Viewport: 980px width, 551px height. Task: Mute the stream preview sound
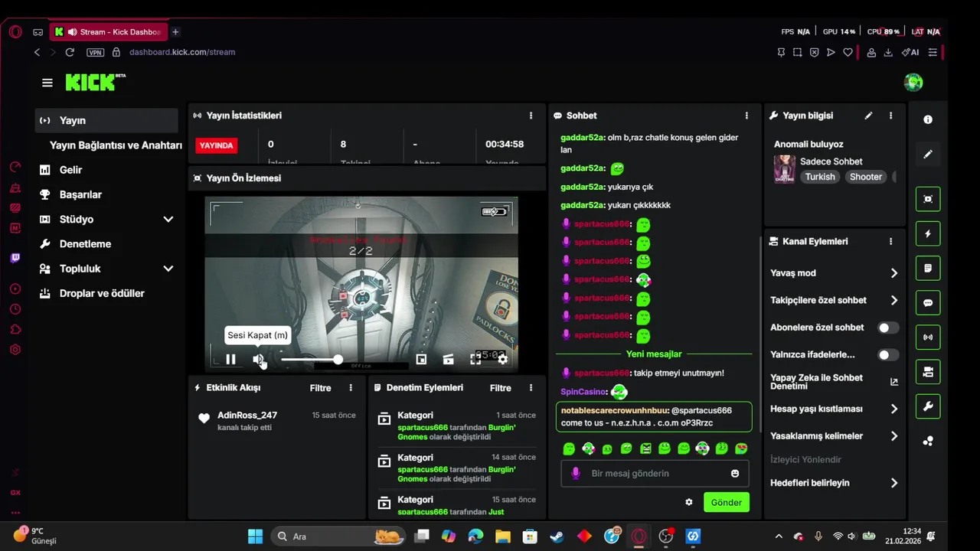click(x=259, y=359)
